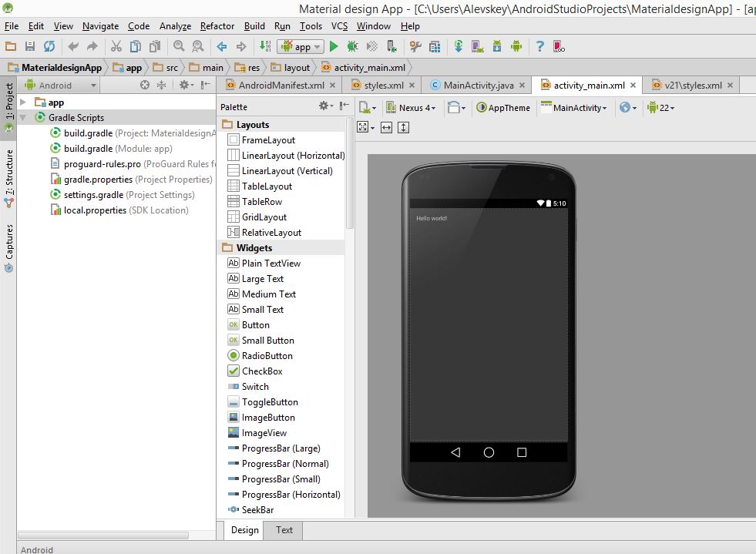Select the Switch widget in Palette
Screen dimensions: 756x554
click(x=255, y=387)
